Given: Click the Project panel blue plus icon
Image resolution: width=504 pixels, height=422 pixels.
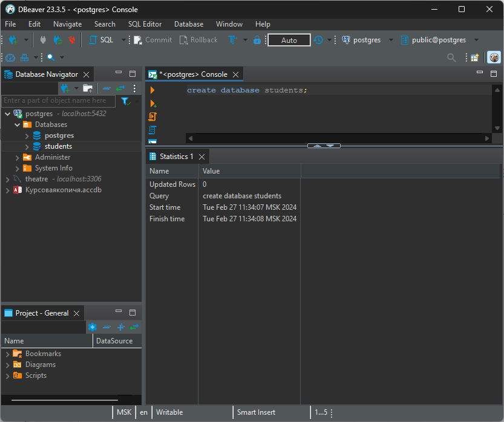Looking at the screenshot, I should tap(121, 327).
